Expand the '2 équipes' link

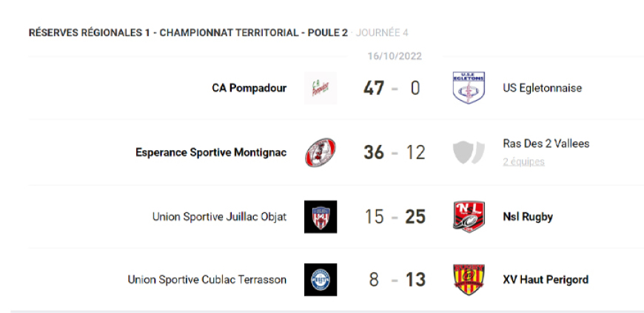click(523, 161)
